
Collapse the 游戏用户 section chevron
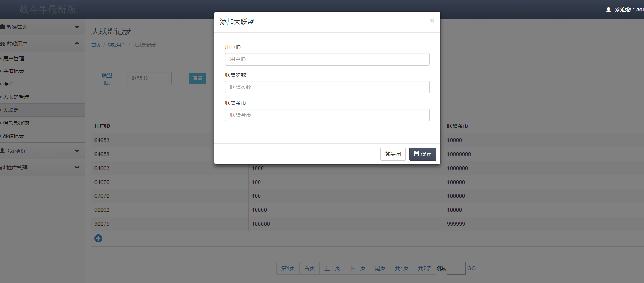pos(77,43)
